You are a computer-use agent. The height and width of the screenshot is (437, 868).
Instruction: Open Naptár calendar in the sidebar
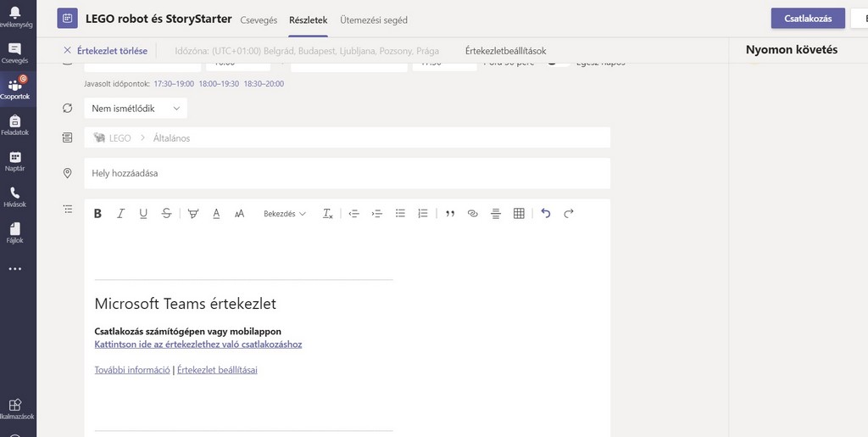[15, 160]
